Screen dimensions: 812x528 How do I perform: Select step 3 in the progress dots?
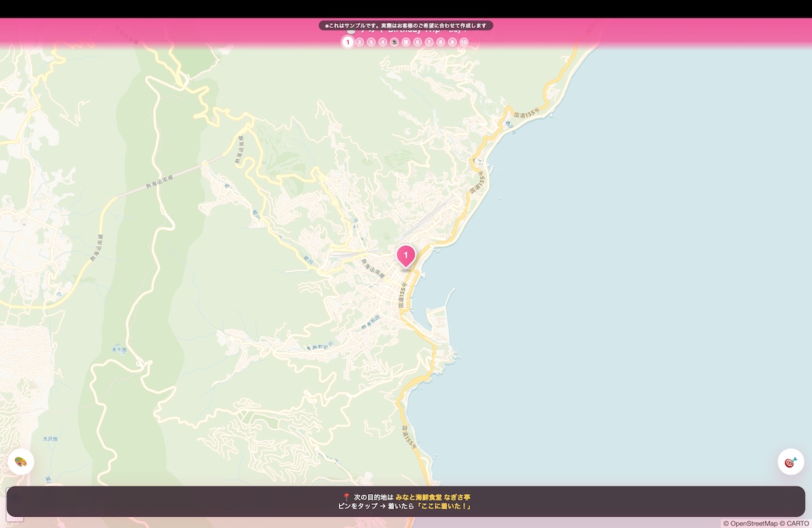371,42
